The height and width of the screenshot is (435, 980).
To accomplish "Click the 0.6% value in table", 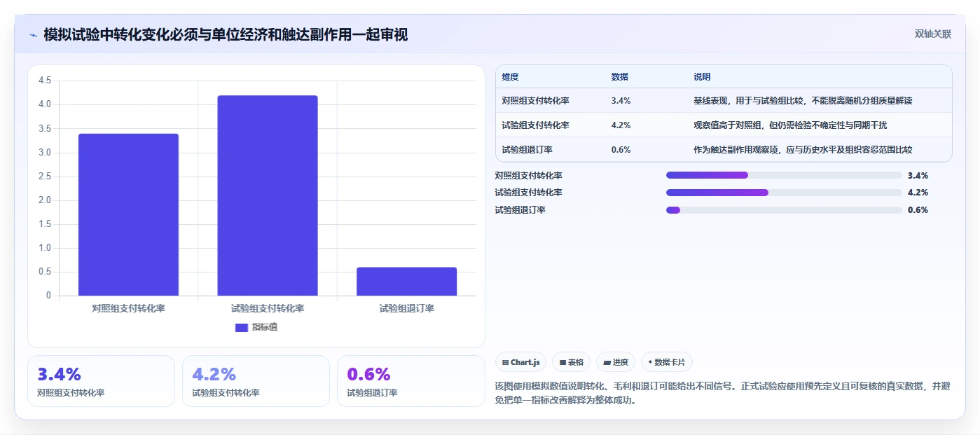I will [x=621, y=150].
